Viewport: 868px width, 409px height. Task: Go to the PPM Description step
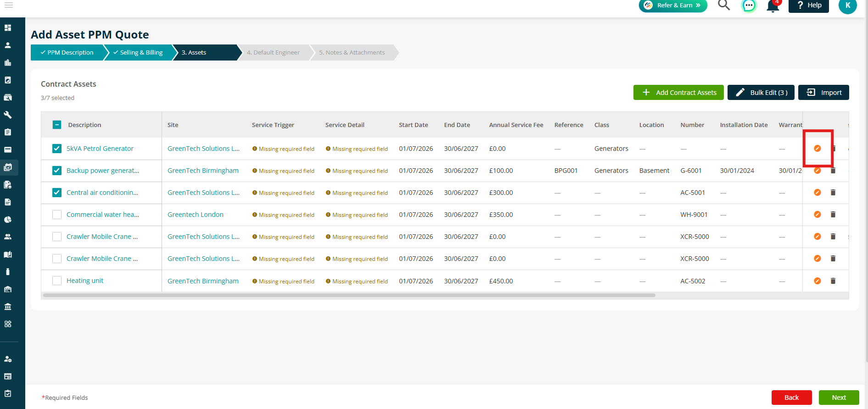[67, 52]
